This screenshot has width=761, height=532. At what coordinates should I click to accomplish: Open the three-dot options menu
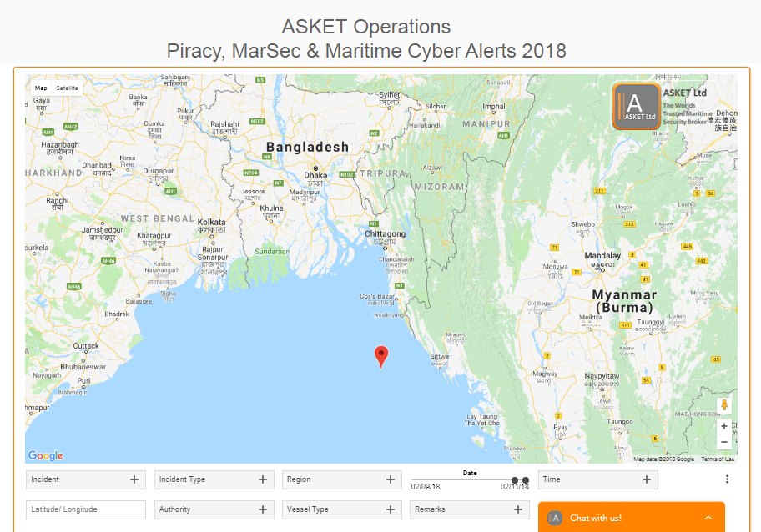tap(727, 479)
